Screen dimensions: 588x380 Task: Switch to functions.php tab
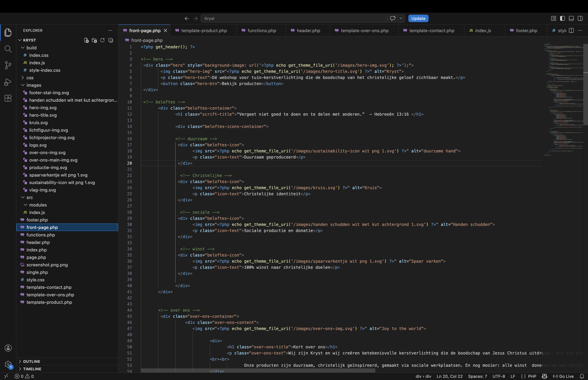click(x=261, y=31)
